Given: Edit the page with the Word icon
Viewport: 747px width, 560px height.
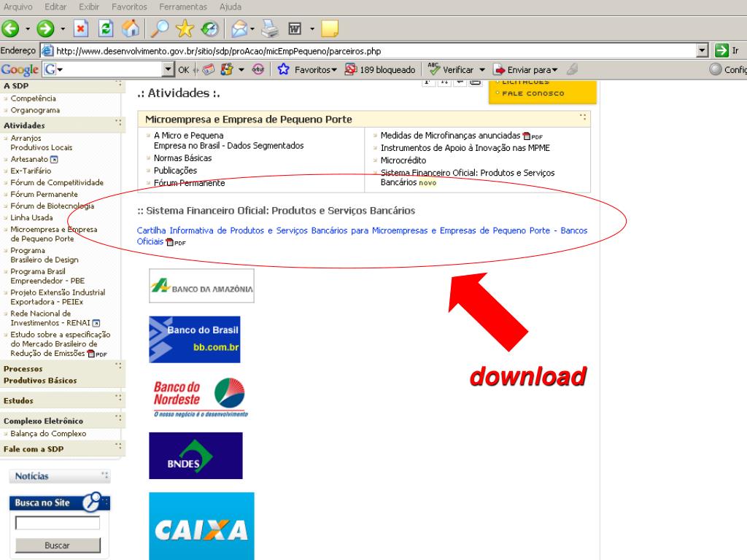Looking at the screenshot, I should (295, 29).
